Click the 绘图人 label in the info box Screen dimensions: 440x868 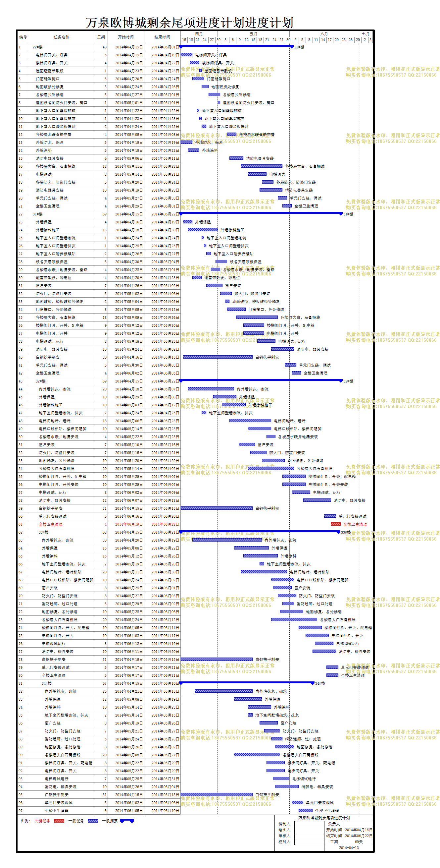(x=284, y=830)
